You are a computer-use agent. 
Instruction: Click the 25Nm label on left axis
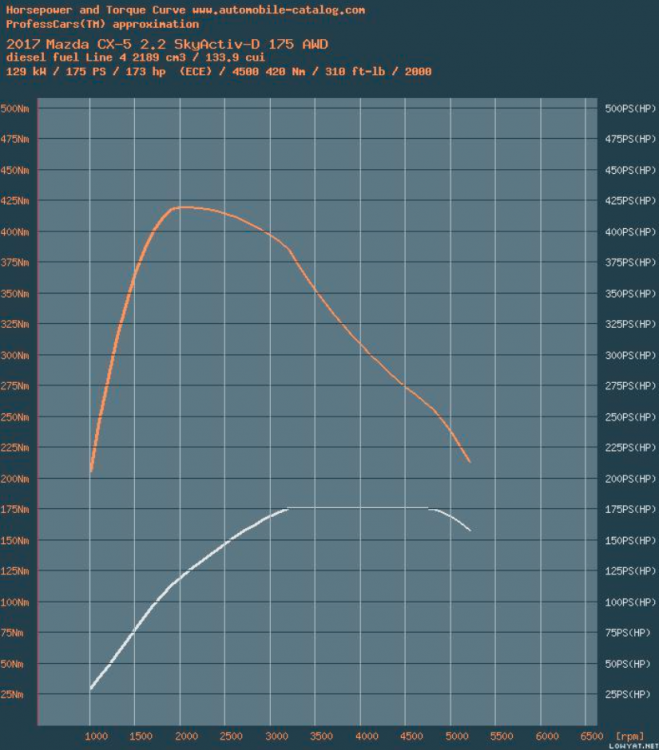(x=15, y=694)
